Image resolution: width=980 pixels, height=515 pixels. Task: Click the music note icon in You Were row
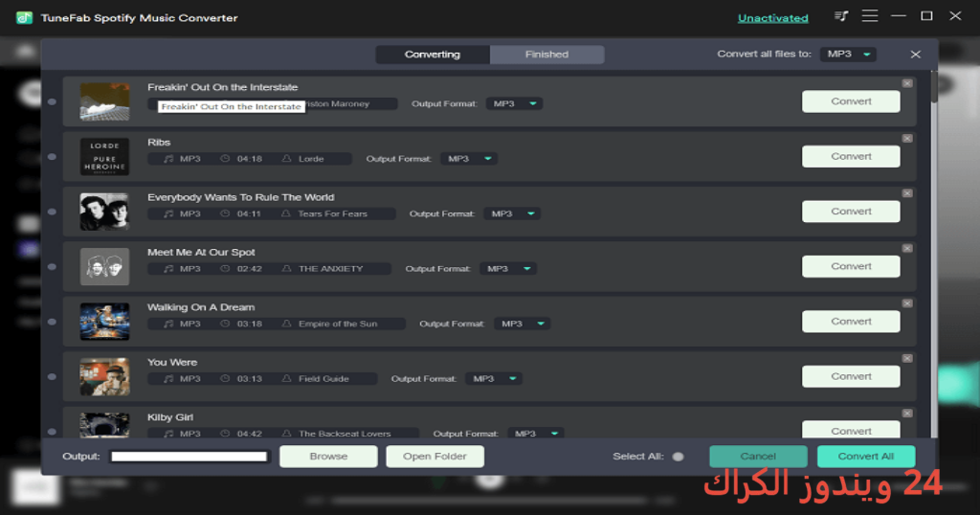168,379
